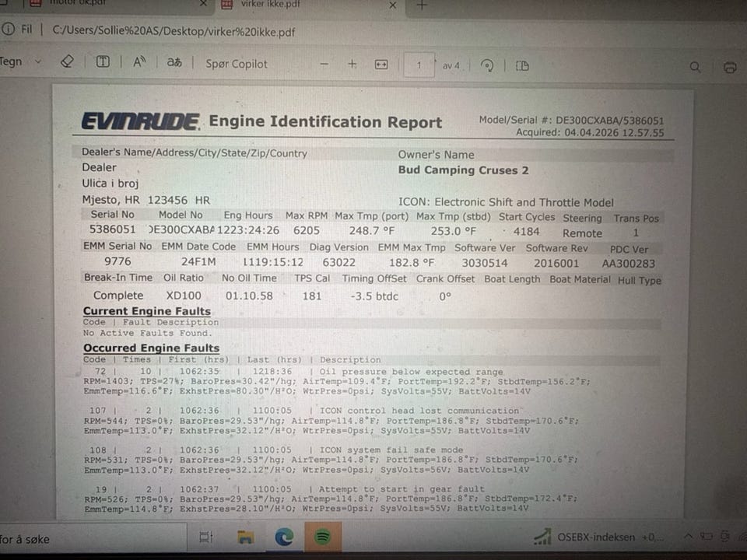Screen dimensions: 747x560
Task: Click the PDC Ver value AA300283
Action: (629, 264)
